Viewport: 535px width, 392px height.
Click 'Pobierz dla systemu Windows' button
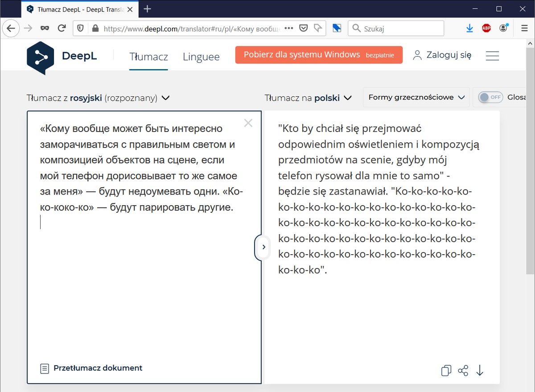(319, 55)
